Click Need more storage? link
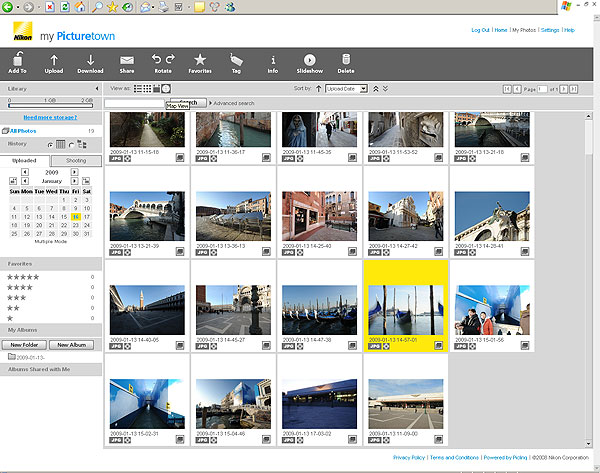The width and height of the screenshot is (600, 473). pos(50,117)
